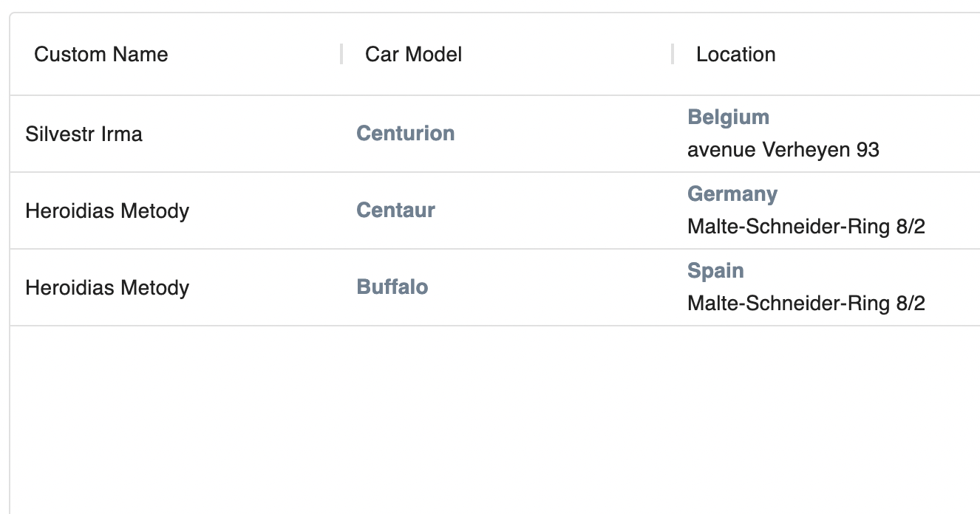
Task: Click blank space right of Centurion in its row
Action: click(562, 134)
